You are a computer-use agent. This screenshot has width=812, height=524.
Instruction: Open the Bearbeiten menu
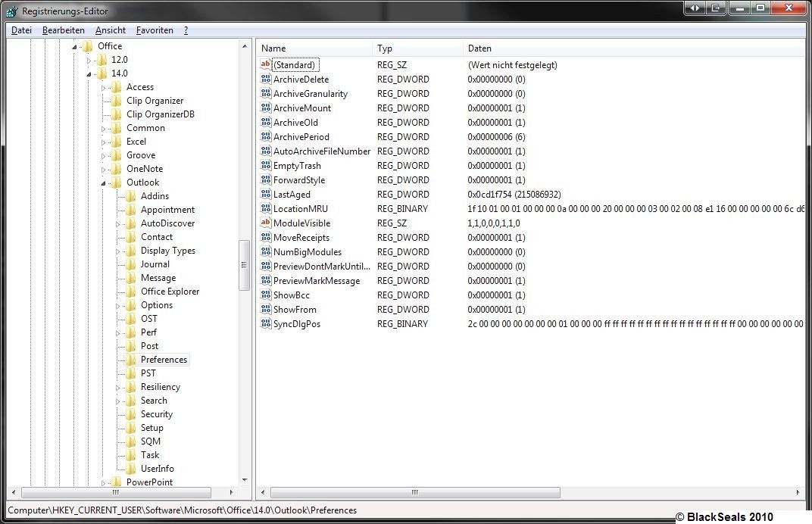click(64, 30)
